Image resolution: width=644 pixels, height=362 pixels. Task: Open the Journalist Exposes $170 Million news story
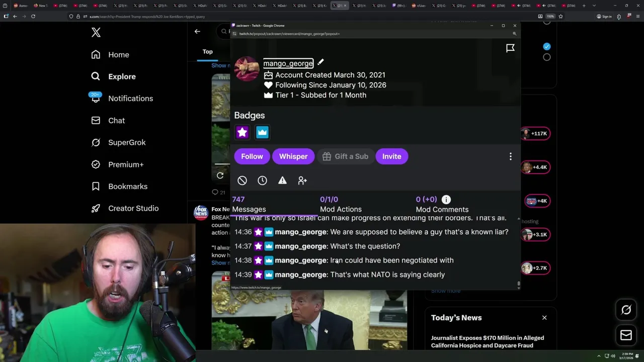[x=488, y=341]
